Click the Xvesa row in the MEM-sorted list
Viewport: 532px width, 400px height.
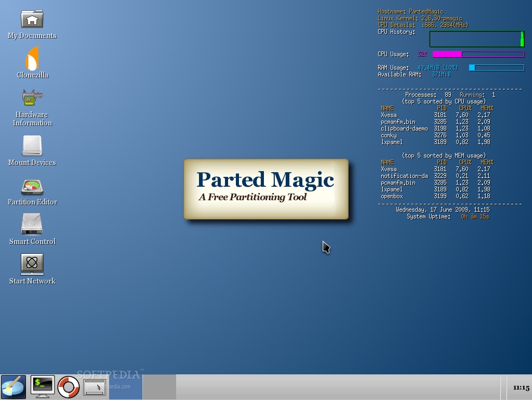tap(435, 169)
